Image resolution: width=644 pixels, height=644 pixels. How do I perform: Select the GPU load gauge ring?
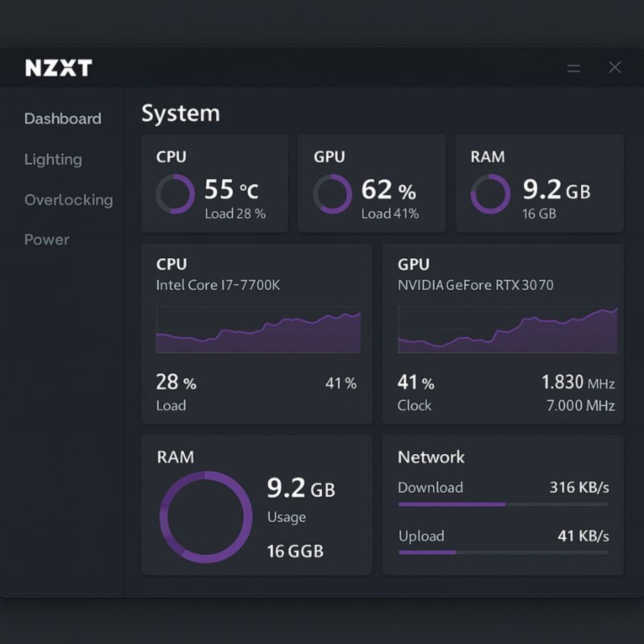(x=333, y=194)
